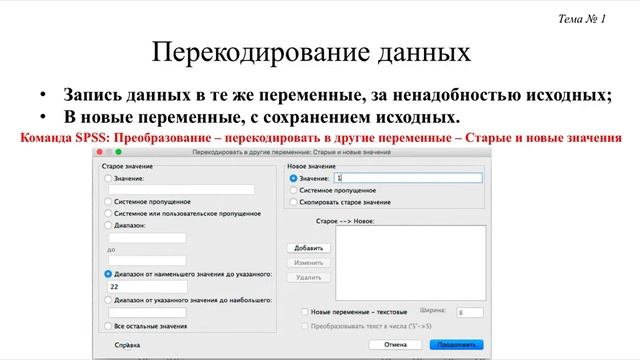640x360 pixels.
Task: Click the range end field below 'до'
Action: pyautogui.click(x=147, y=260)
